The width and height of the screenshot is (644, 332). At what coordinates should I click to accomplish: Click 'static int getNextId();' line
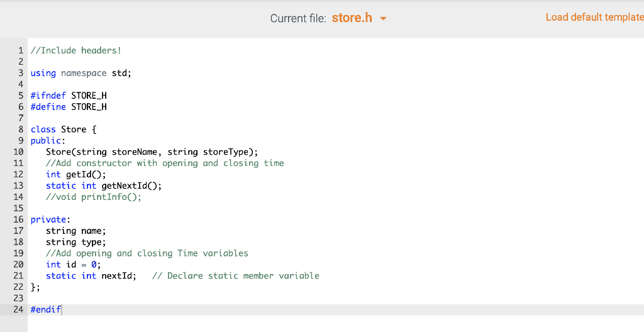tap(104, 185)
